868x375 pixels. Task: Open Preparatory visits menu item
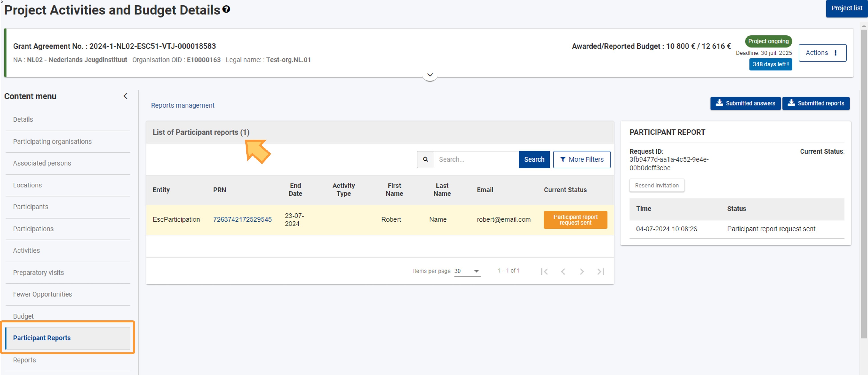coord(68,273)
